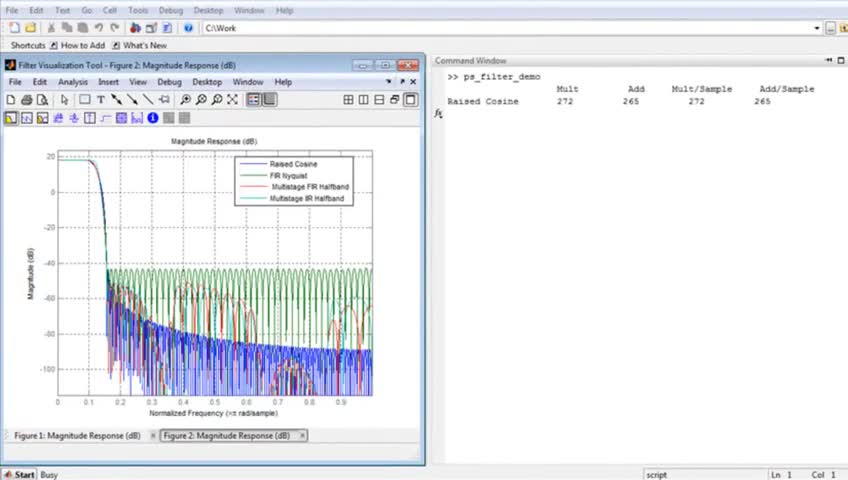
Task: Insert text box with T icon
Action: [x=101, y=99]
